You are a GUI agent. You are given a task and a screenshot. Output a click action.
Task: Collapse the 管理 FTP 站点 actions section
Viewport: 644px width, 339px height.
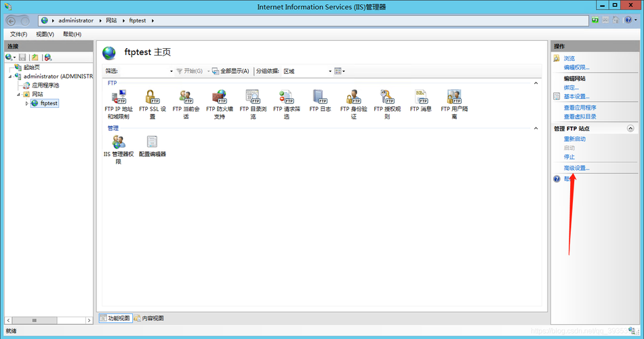[630, 129]
